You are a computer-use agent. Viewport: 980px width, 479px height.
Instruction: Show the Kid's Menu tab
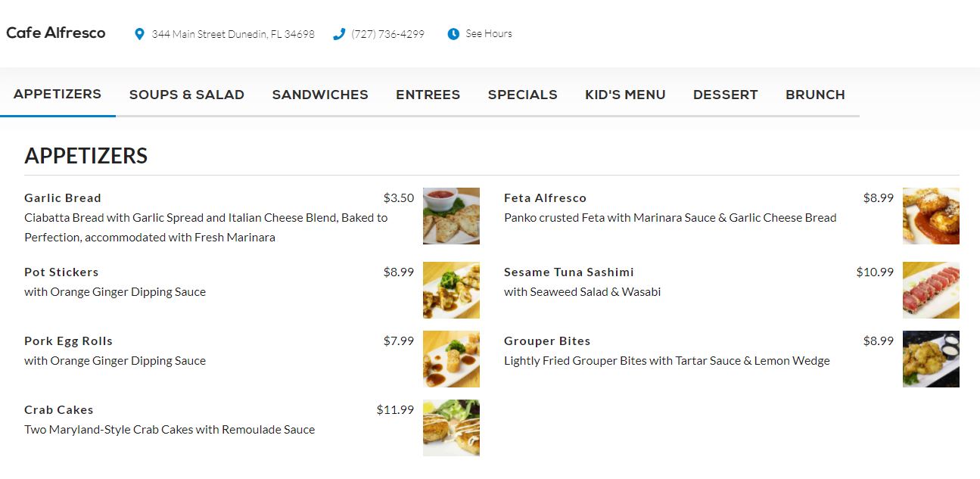(x=625, y=95)
